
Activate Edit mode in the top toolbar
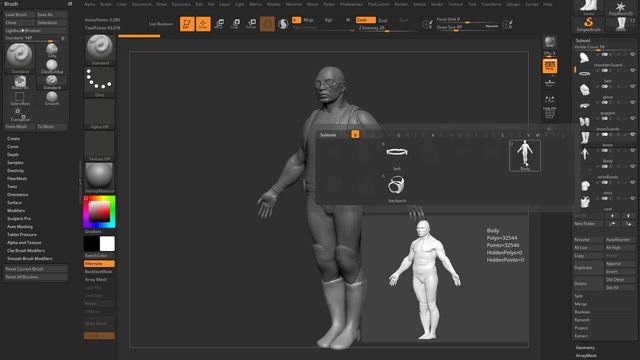pyautogui.click(x=187, y=24)
